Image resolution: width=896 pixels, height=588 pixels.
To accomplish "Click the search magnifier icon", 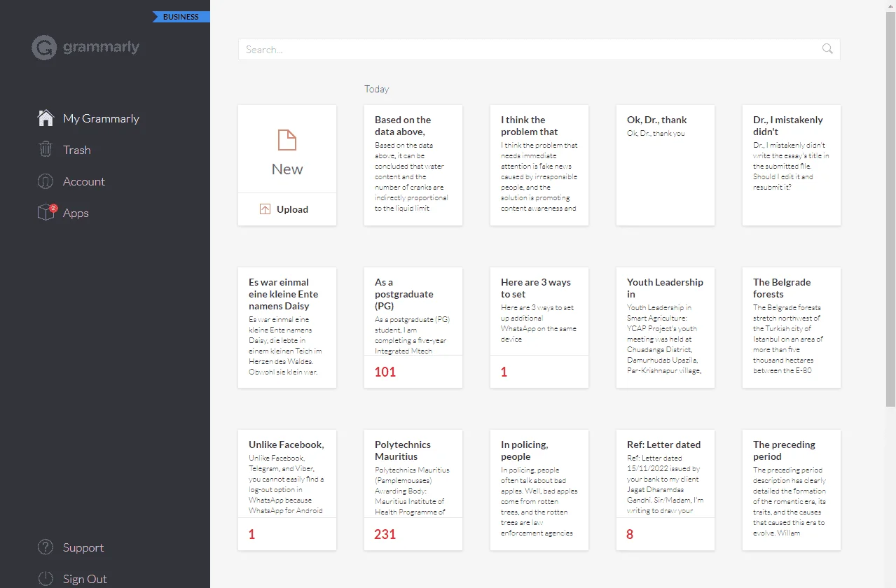I will [x=827, y=49].
